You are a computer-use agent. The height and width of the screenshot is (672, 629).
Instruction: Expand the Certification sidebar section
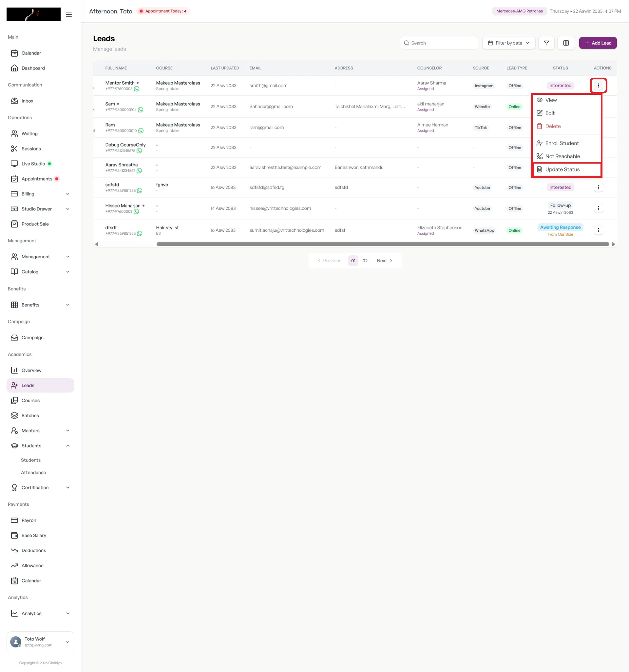click(x=40, y=487)
